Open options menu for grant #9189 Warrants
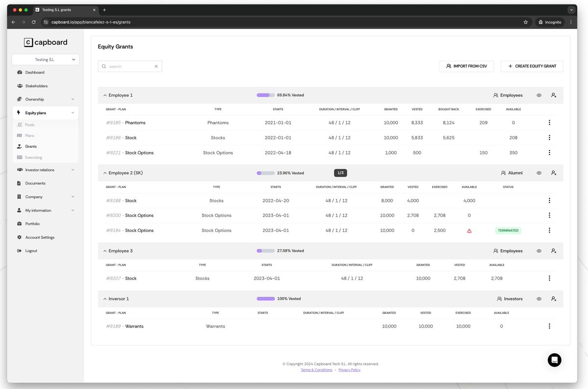Screen dimensions: 588x389 549,326
